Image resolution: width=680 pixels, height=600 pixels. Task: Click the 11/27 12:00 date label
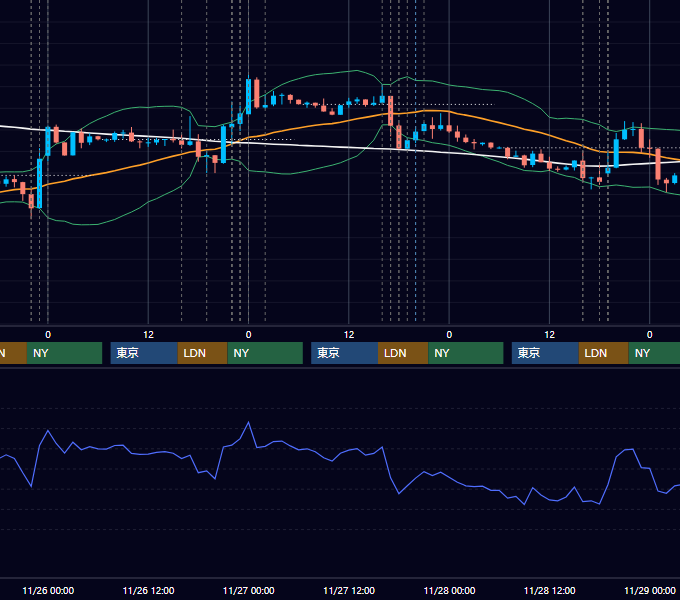[349, 590]
